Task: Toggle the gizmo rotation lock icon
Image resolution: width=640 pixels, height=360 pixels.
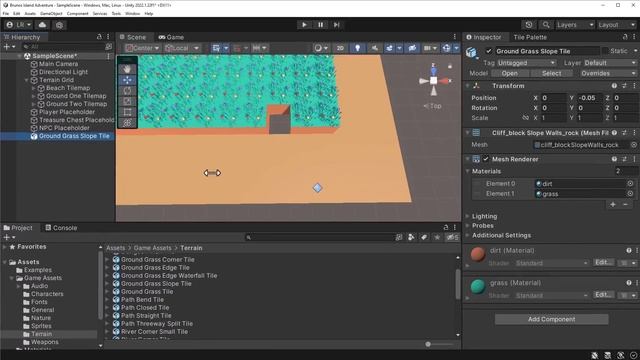Action: pyautogui.click(x=450, y=66)
